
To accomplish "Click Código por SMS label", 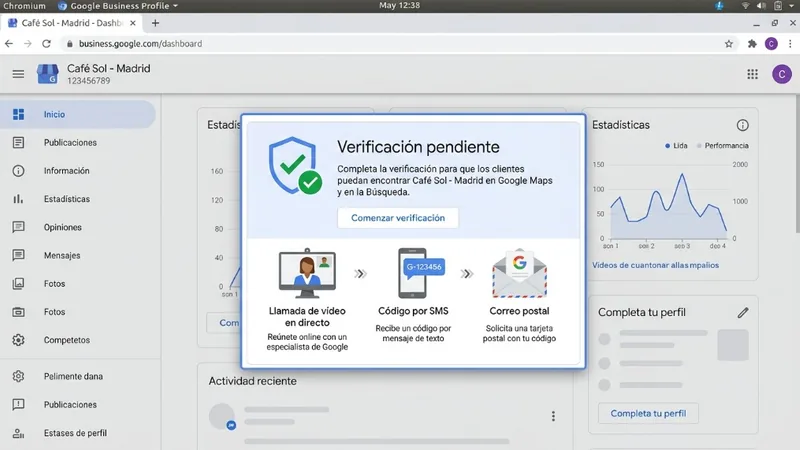I will tap(413, 311).
